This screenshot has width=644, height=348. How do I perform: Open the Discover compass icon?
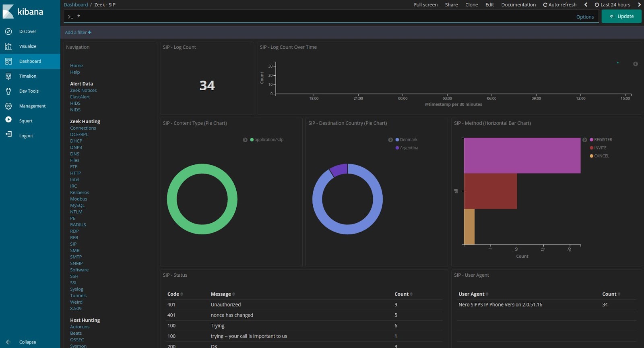[x=8, y=31]
